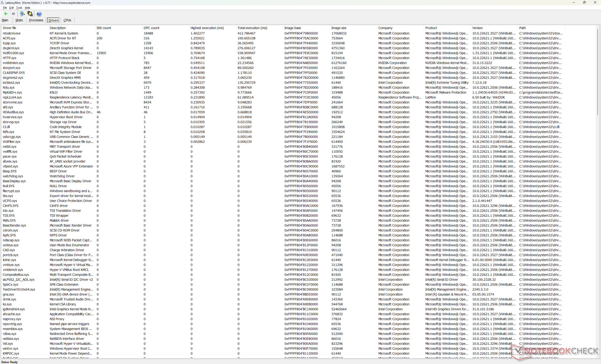Select the ntoskrnl.exe driver row

[x=12, y=33]
